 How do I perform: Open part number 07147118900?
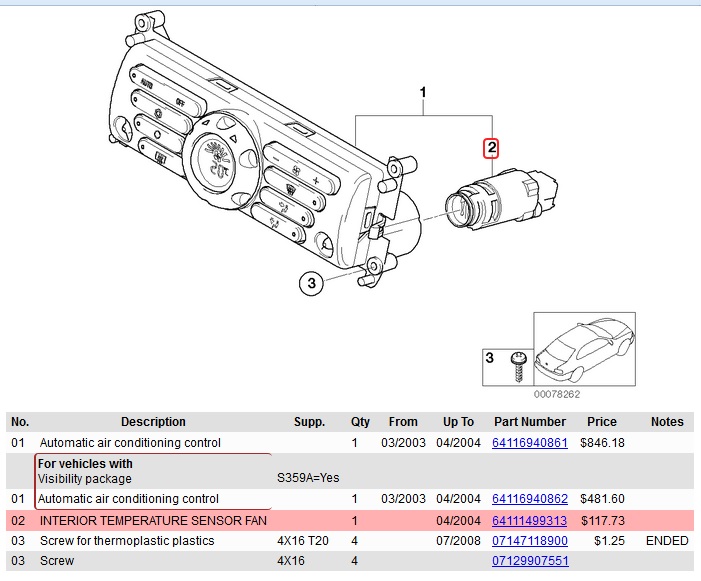[x=530, y=541]
